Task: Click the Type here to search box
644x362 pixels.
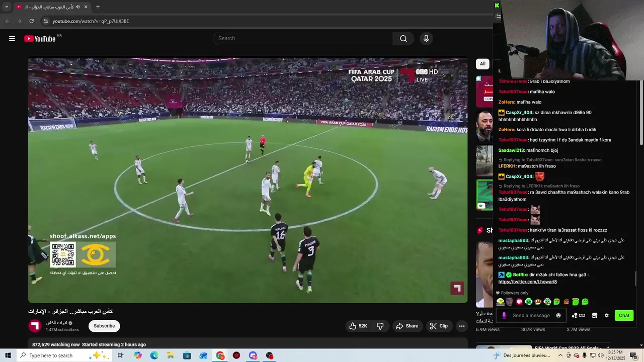Action: pos(64,355)
